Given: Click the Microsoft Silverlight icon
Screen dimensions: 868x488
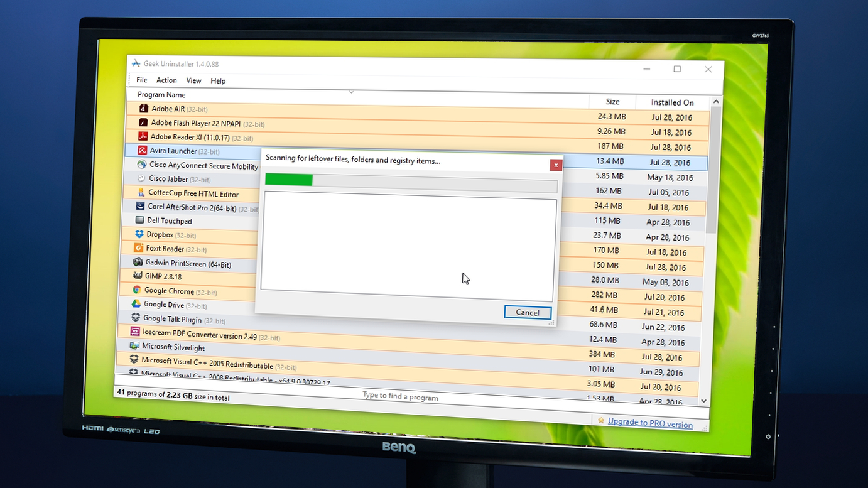Looking at the screenshot, I should [134, 345].
